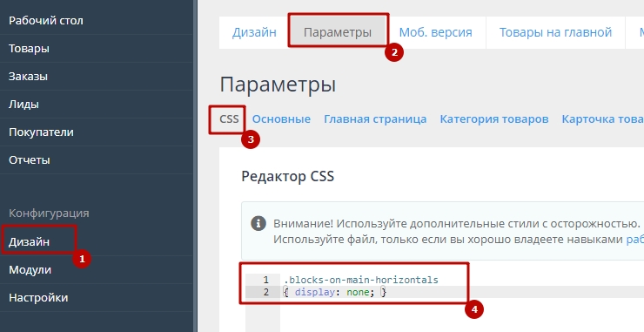Click CSS line 2 with display: none
Screen dimensions: 644x332
pyautogui.click(x=335, y=292)
